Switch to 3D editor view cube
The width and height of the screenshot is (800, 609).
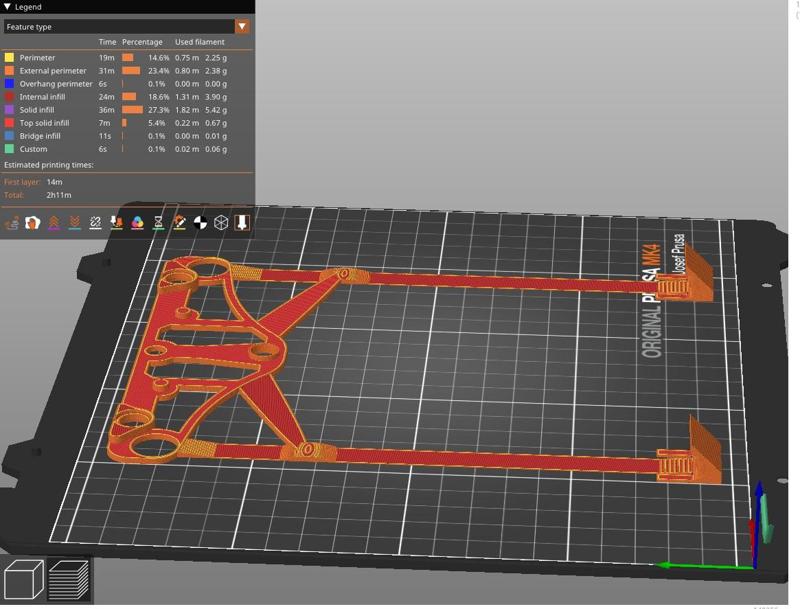coord(23,580)
